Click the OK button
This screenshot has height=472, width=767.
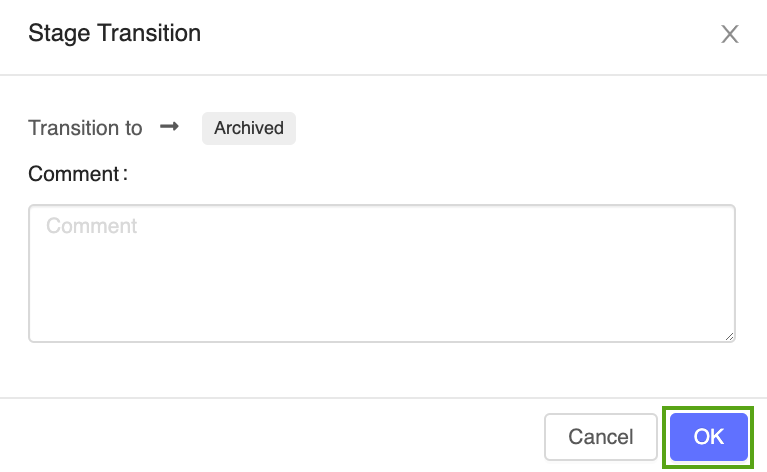pos(709,437)
